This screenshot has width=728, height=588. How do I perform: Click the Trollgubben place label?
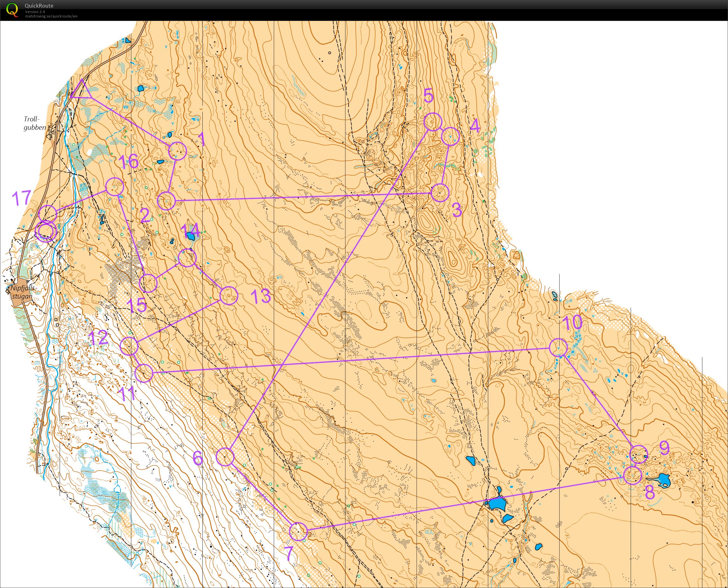point(34,123)
